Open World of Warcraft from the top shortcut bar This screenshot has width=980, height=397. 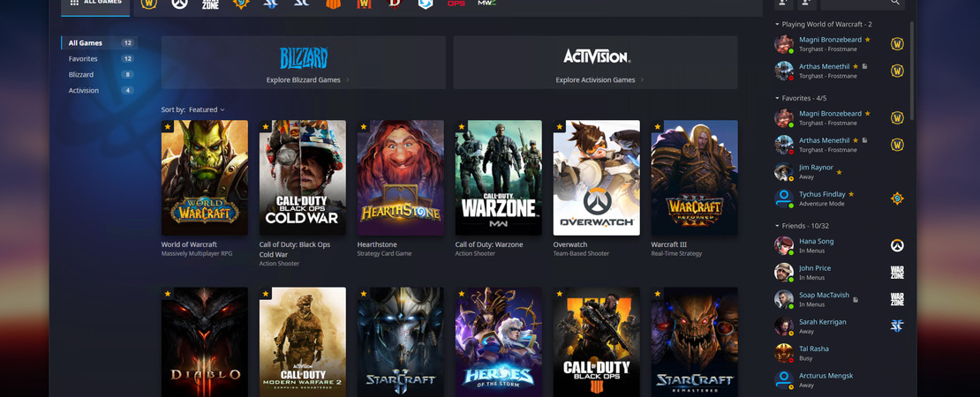(x=148, y=4)
